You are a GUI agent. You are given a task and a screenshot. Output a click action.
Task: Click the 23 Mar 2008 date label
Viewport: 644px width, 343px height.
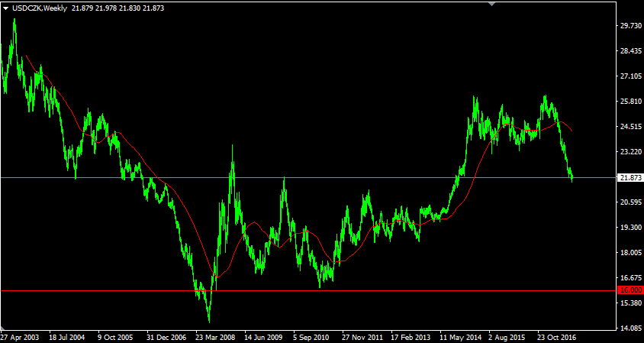(214, 337)
